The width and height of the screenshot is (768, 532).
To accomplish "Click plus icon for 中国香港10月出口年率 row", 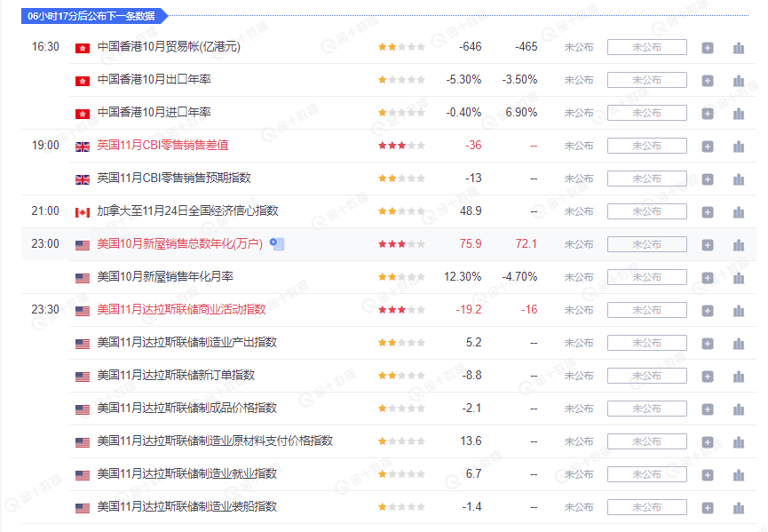I will [708, 81].
